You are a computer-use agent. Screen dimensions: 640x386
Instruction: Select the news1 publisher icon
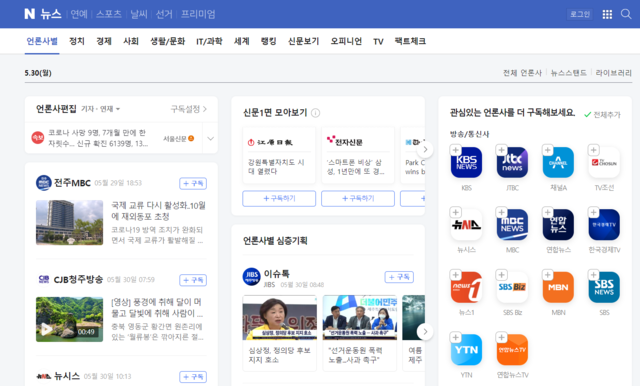point(466,287)
